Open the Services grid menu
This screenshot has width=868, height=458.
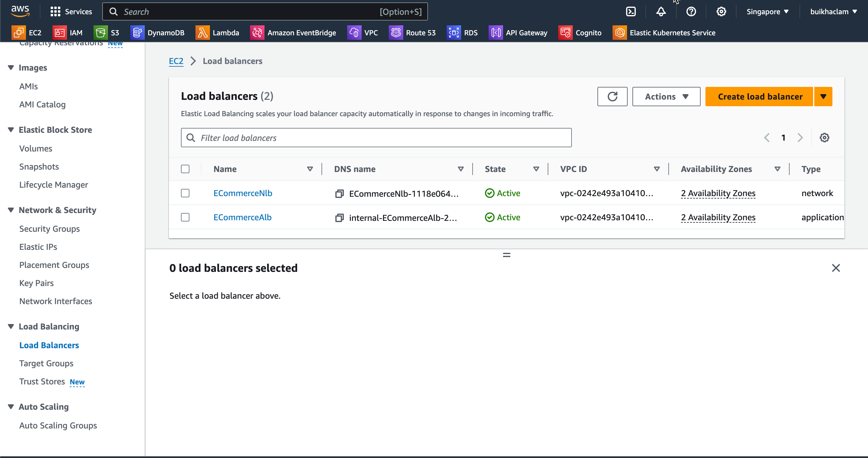(x=71, y=12)
